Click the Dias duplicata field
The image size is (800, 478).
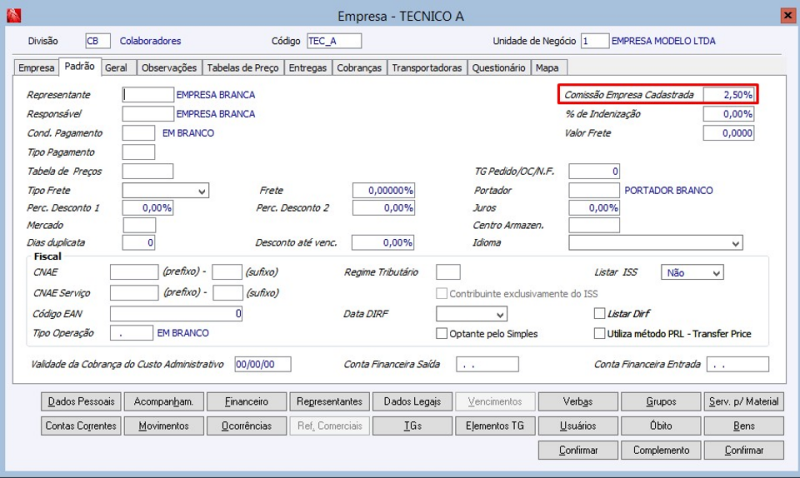138,243
